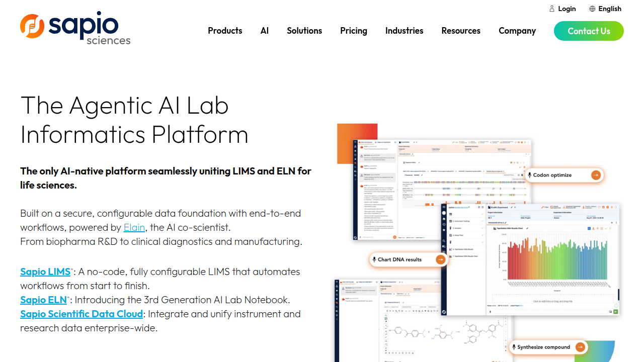Click the Chart DNA results microphone icon
The image size is (644, 362).
pyautogui.click(x=374, y=259)
